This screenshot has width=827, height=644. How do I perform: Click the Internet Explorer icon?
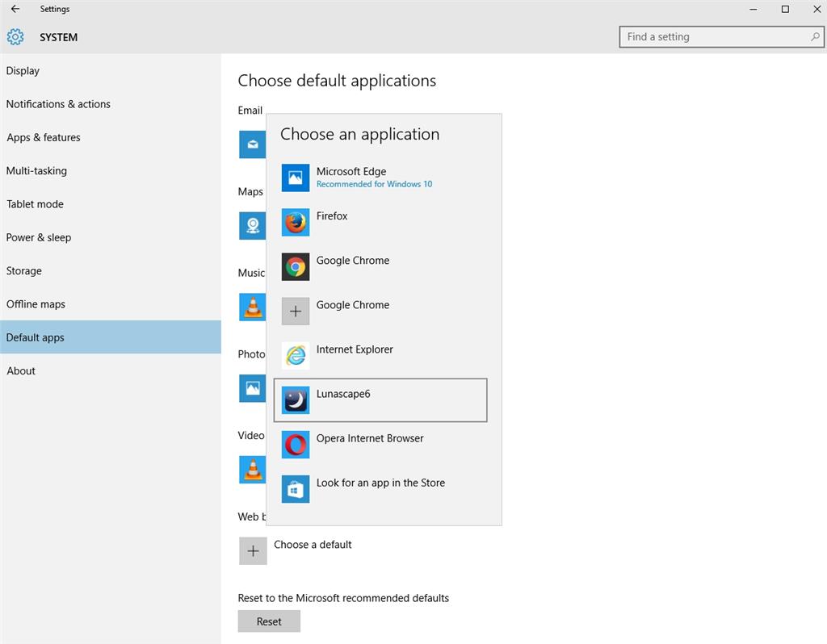click(296, 356)
